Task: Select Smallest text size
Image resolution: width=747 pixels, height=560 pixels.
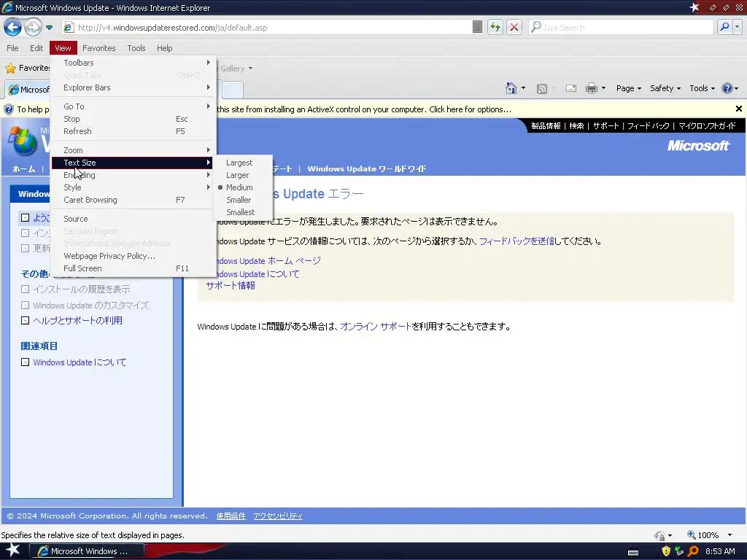Action: tap(242, 212)
